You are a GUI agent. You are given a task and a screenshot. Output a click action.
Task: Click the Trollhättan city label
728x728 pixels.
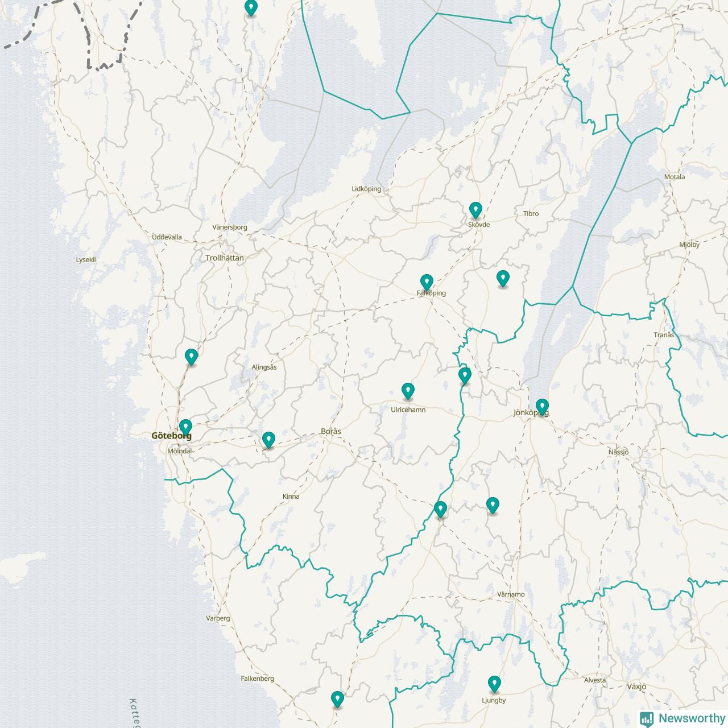click(x=225, y=258)
